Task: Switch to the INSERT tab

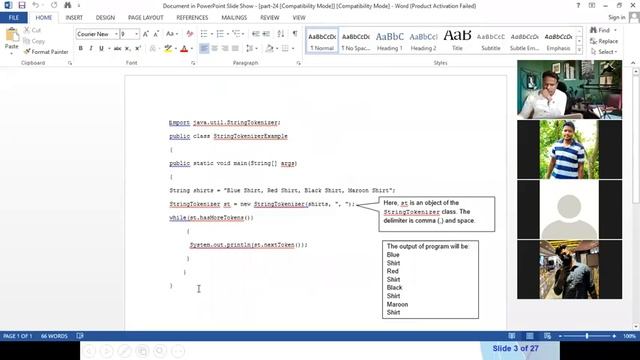Action: (x=74, y=18)
